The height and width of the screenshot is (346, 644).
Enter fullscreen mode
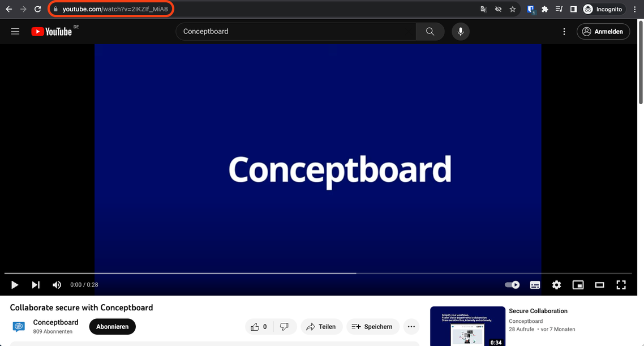(621, 285)
